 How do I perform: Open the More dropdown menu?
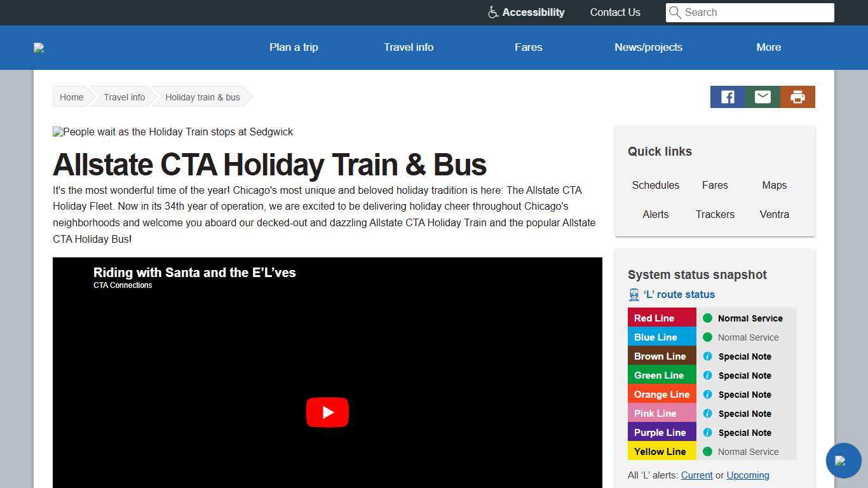coord(768,47)
